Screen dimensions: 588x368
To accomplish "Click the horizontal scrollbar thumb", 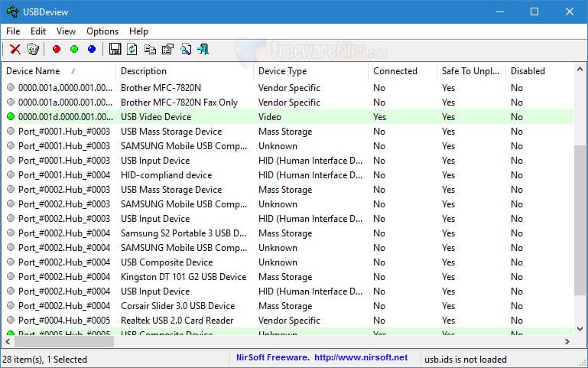I will pyautogui.click(x=64, y=341).
